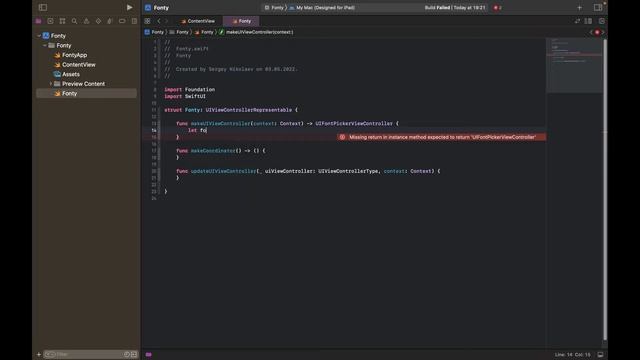Click the editor vertical scrollbar

(x=605, y=188)
